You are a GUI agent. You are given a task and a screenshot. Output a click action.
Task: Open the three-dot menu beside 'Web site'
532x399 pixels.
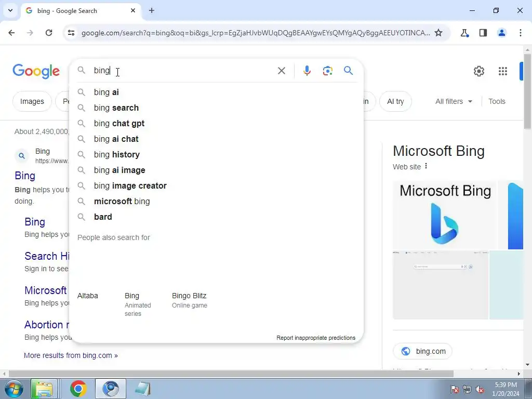click(x=426, y=166)
